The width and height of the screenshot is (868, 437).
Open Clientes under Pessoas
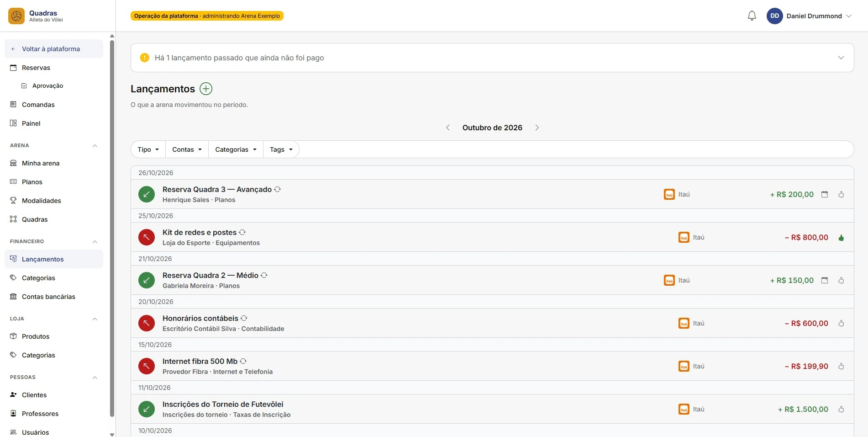(x=54, y=395)
